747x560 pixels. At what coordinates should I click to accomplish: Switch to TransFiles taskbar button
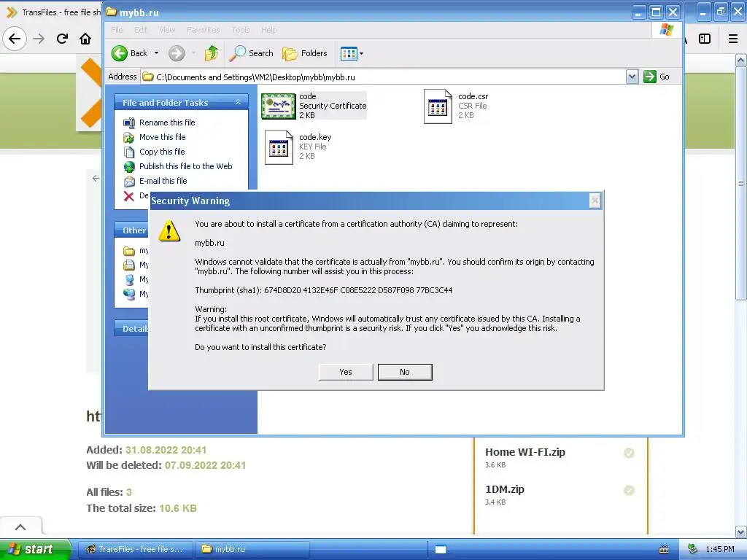pos(135,549)
